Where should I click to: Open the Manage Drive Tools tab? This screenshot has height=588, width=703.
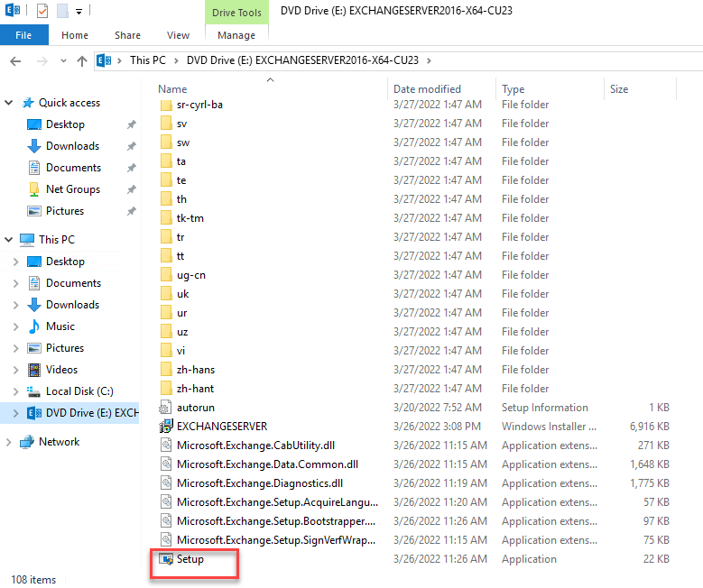pyautogui.click(x=236, y=35)
